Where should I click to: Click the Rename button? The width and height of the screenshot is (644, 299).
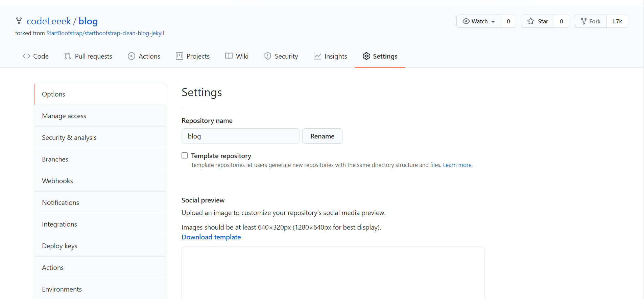click(322, 136)
